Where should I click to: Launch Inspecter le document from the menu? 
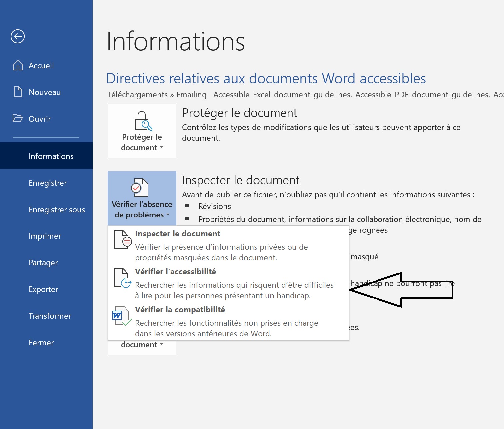tap(177, 233)
